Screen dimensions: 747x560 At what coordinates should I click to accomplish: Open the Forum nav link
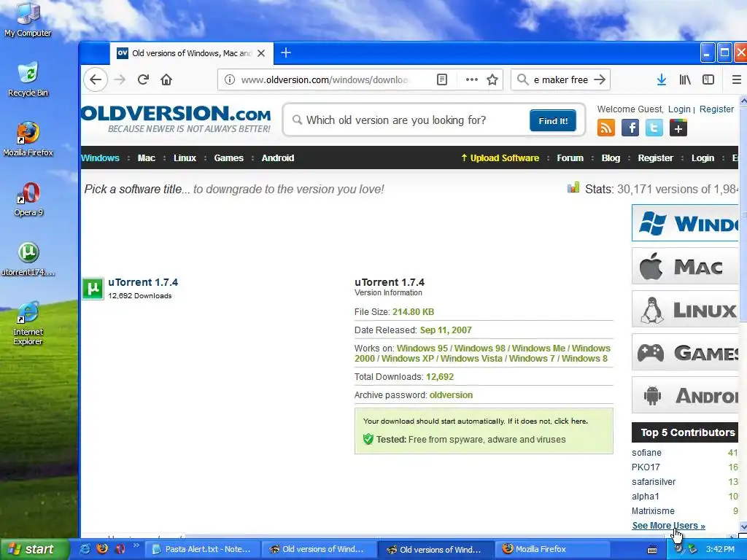point(570,158)
